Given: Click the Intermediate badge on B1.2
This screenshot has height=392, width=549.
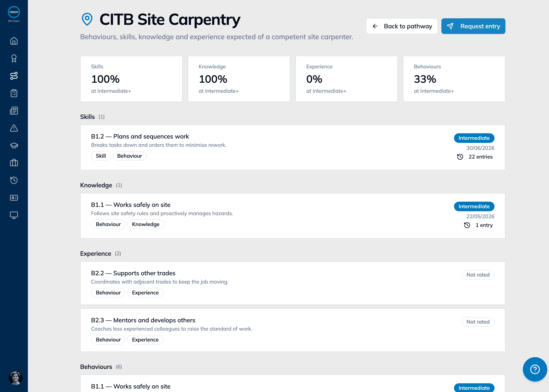Looking at the screenshot, I should point(474,138).
